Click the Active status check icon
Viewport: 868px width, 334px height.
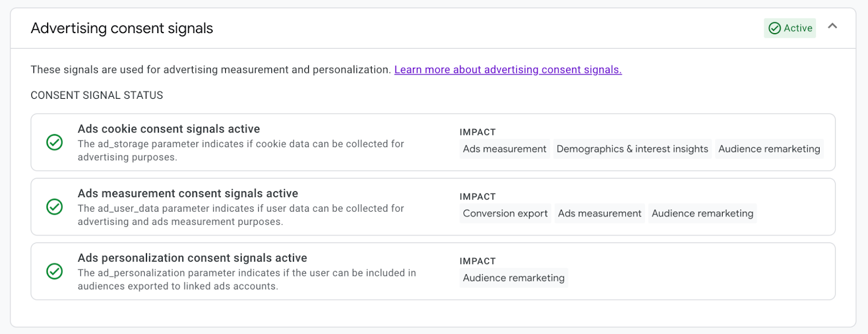[x=775, y=28]
